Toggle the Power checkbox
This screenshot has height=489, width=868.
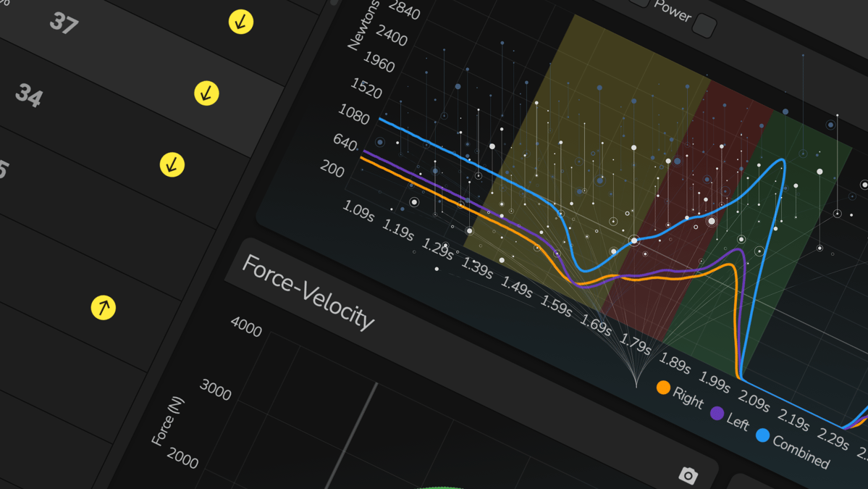[704, 26]
